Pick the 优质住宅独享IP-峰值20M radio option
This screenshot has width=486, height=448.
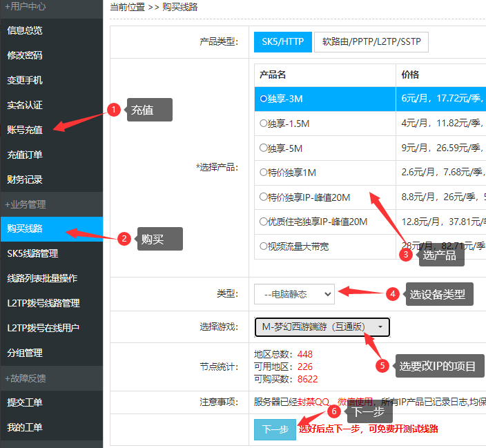tap(264, 222)
